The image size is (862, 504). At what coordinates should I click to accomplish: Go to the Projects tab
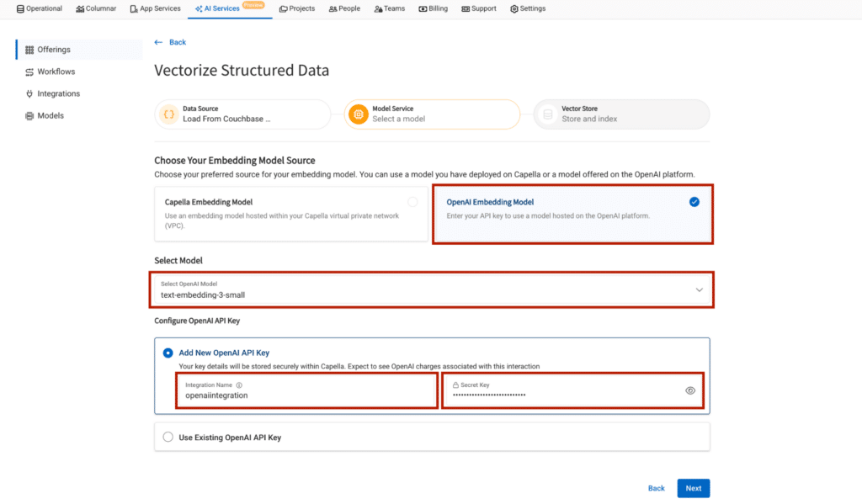click(x=297, y=8)
